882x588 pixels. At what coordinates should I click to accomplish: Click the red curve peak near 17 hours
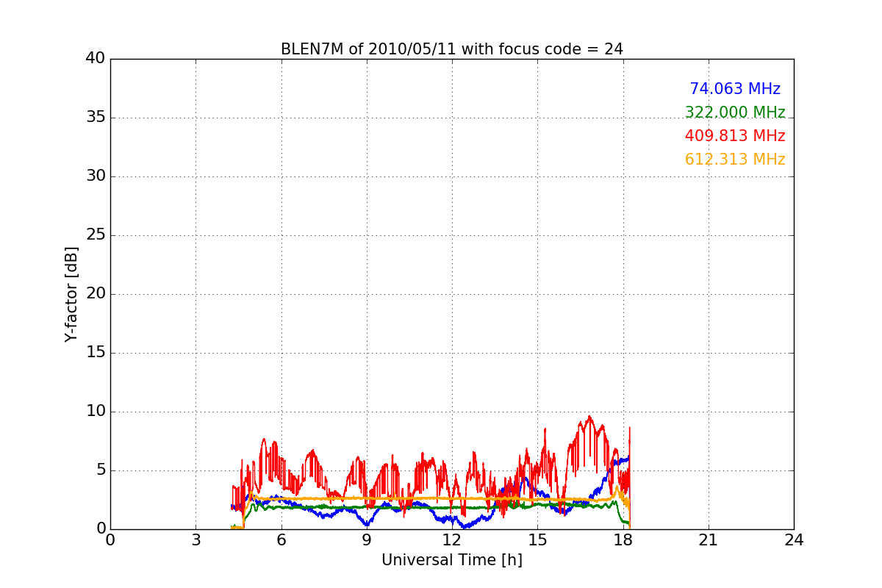pos(589,417)
